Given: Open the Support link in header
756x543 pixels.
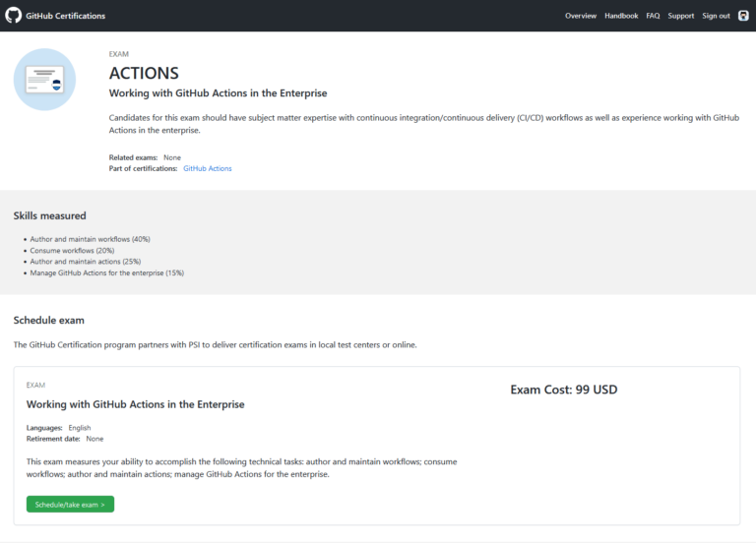Looking at the screenshot, I should (681, 16).
